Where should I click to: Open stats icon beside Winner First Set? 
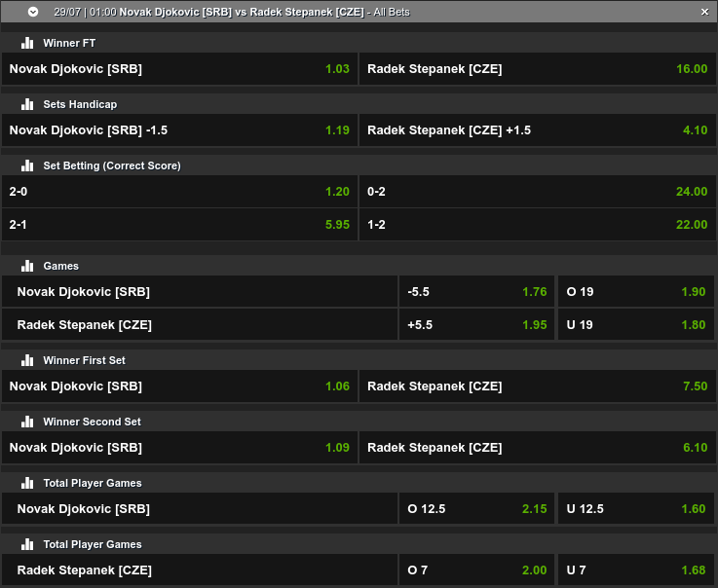point(27,360)
